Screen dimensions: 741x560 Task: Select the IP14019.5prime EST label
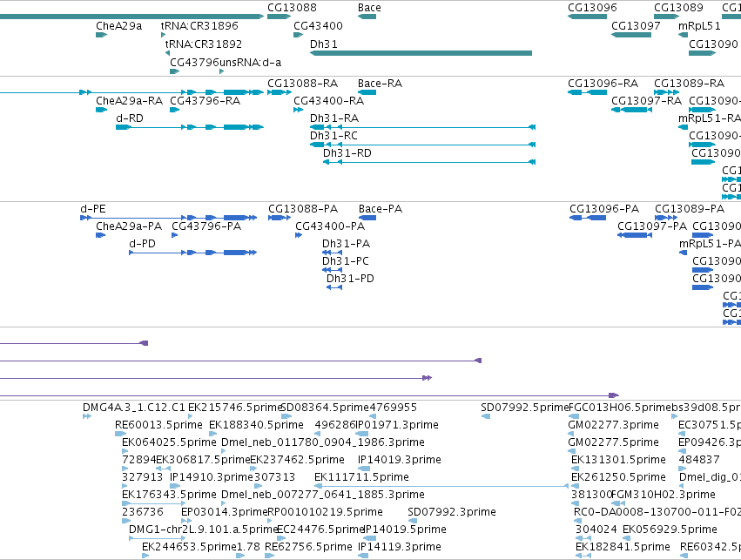coord(405,530)
